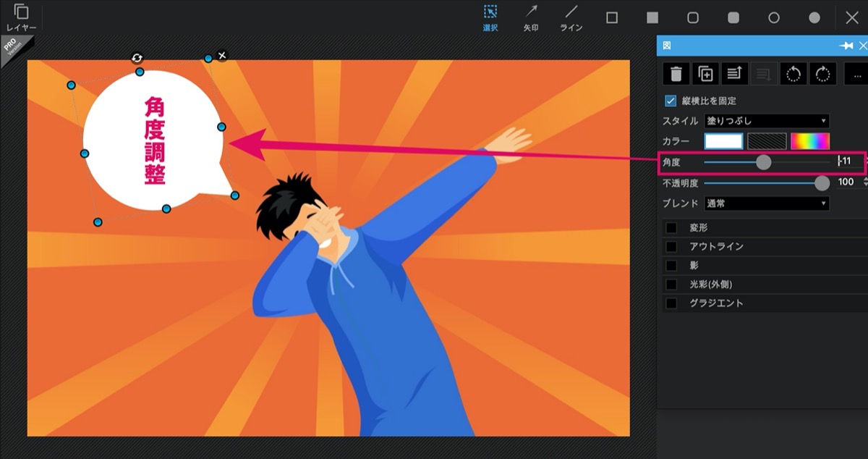Image resolution: width=868 pixels, height=459 pixels.
Task: Rotate shape counterclockwise with rotate icon
Action: 793,74
